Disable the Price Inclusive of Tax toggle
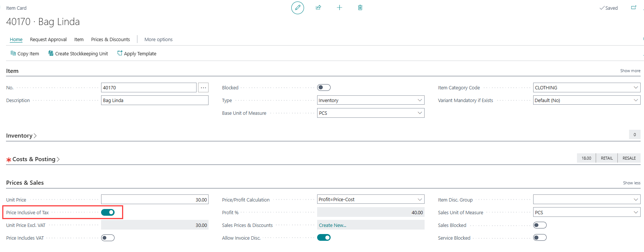The width and height of the screenshot is (644, 252). pos(108,212)
